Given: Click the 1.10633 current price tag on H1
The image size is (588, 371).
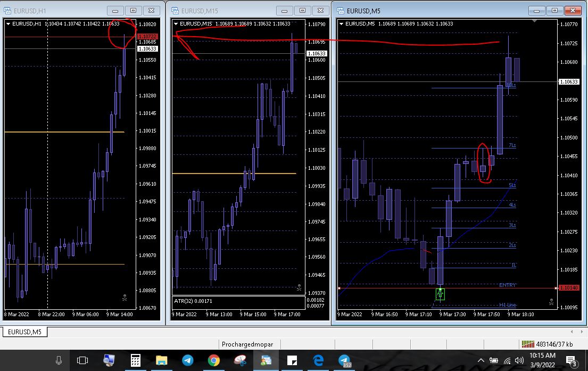Looking at the screenshot, I should 147,49.
